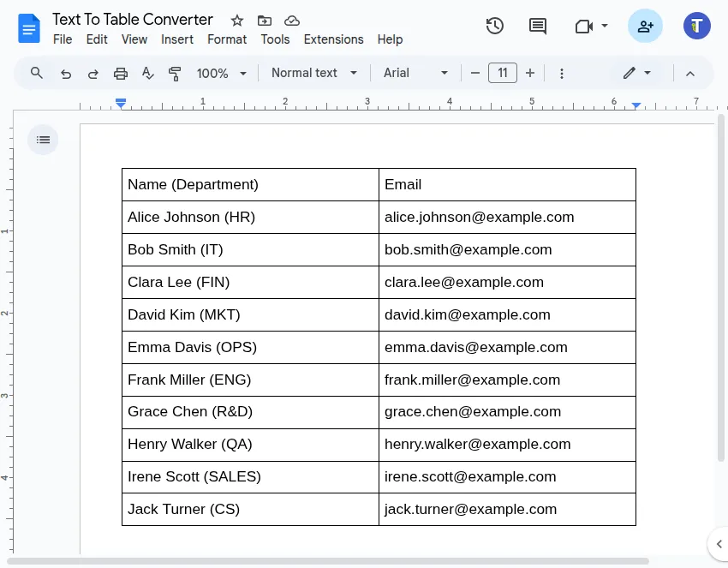This screenshot has height=568, width=728.
Task: Increase the font size with plus
Action: click(531, 73)
